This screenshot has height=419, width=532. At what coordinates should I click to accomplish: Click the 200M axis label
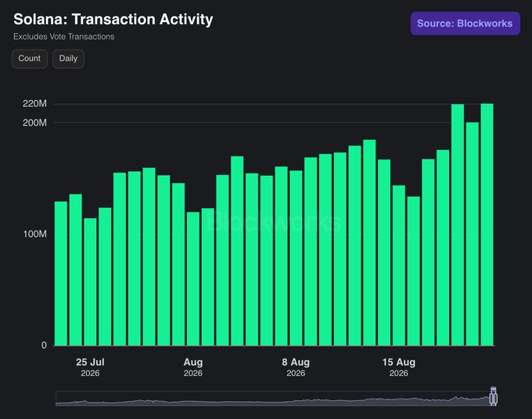[x=34, y=123]
